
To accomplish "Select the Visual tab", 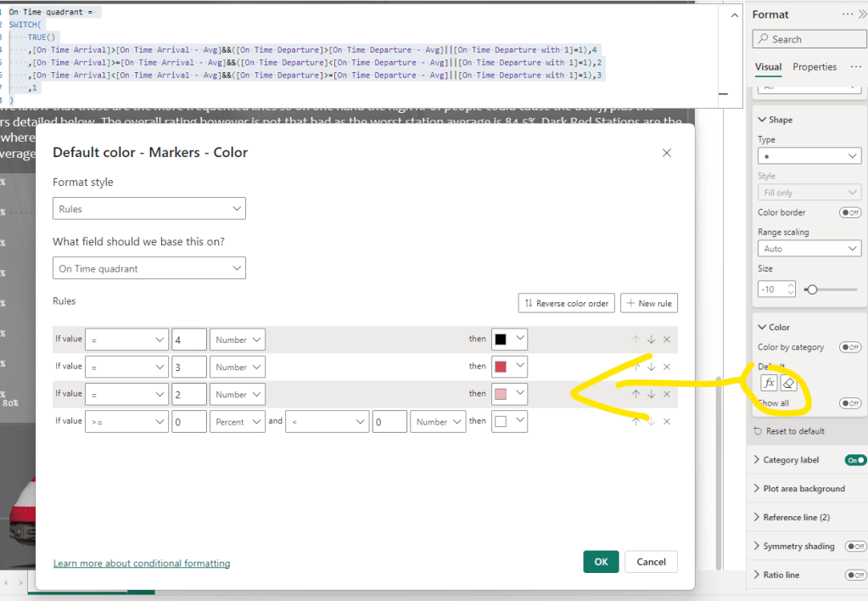I will tap(768, 67).
